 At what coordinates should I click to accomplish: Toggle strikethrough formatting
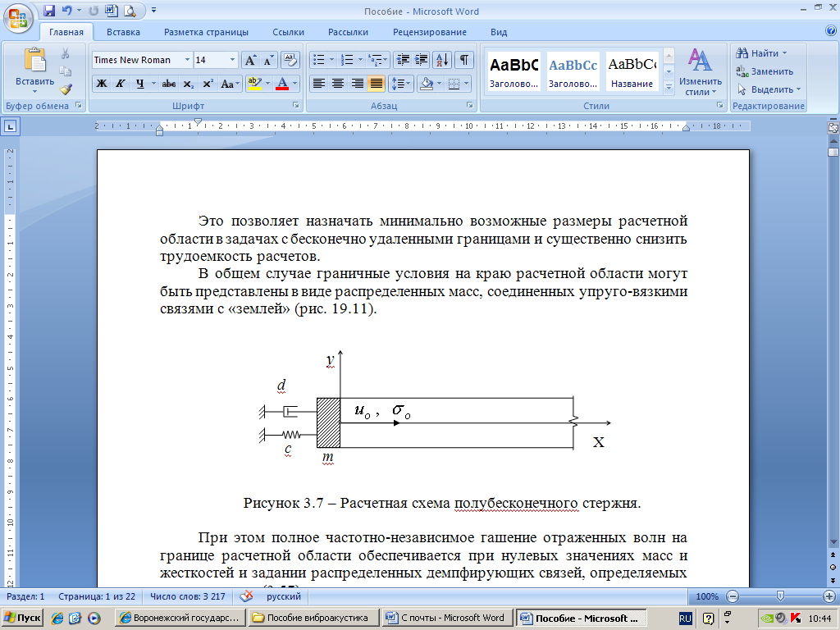(169, 84)
